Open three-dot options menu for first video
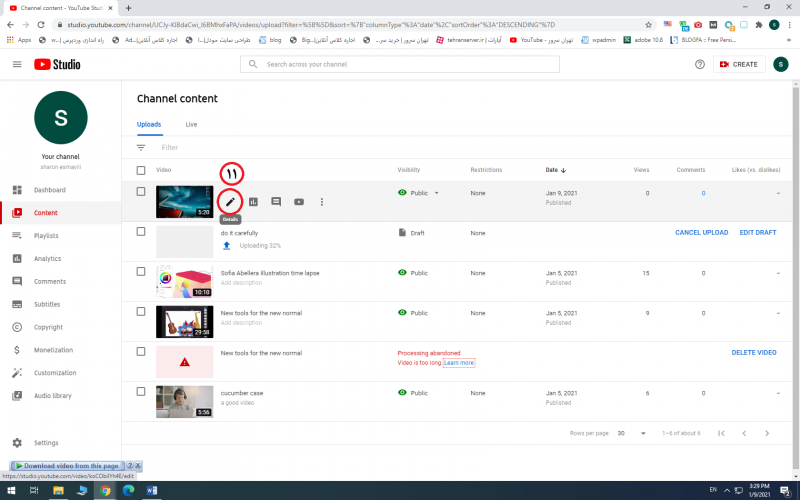Image resolution: width=800 pixels, height=500 pixels. coord(322,202)
